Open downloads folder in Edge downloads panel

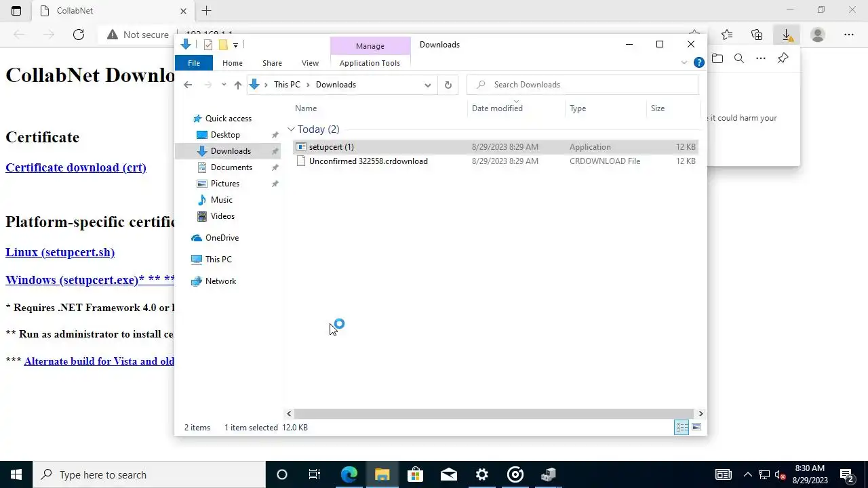click(x=717, y=59)
